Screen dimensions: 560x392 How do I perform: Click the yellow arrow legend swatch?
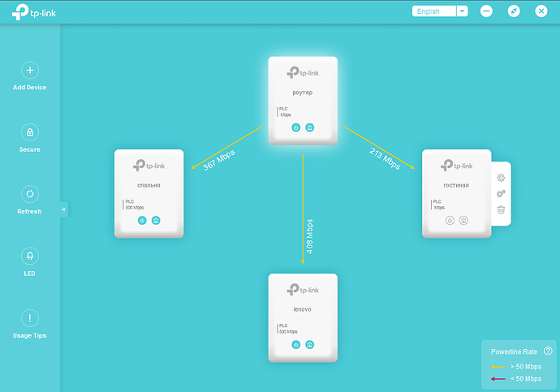[498, 367]
